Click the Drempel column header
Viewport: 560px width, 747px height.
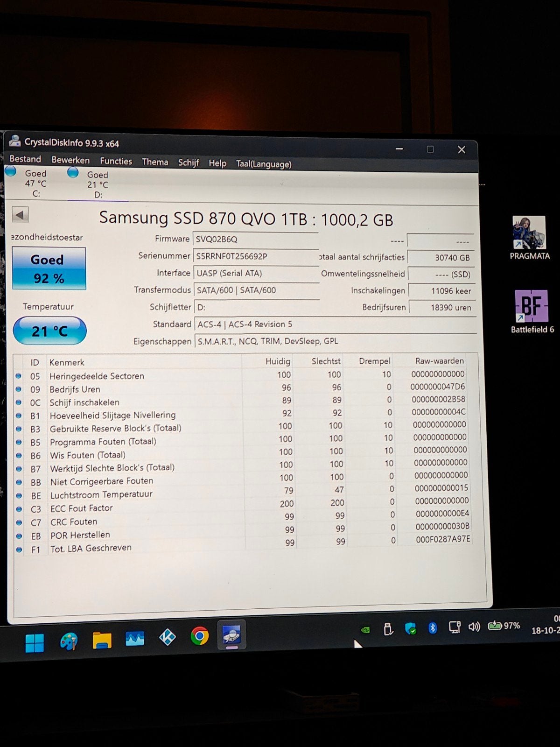pyautogui.click(x=375, y=361)
